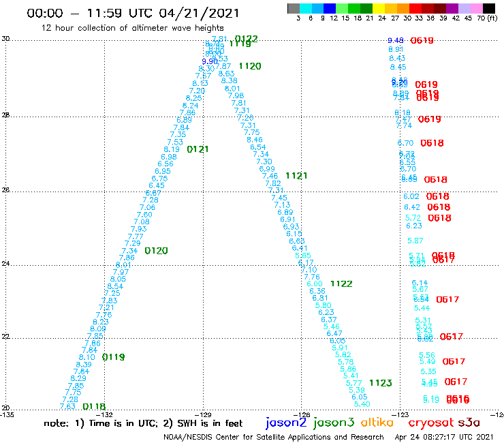Screen dimensions: 504x443
Task: Click the '30' latitude axis label
Action: click(5, 39)
